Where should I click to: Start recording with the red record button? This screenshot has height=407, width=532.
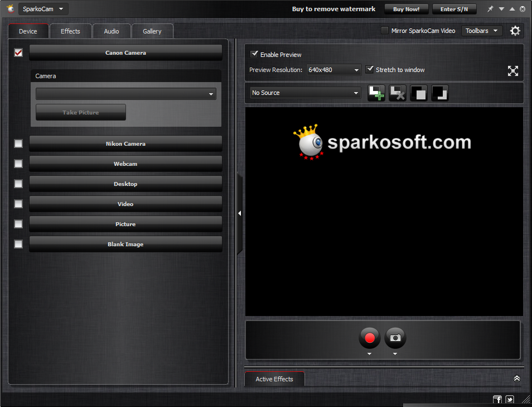[370, 338]
